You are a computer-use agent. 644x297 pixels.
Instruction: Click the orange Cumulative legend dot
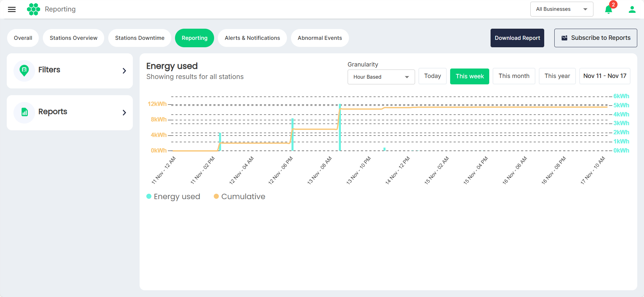(x=216, y=196)
